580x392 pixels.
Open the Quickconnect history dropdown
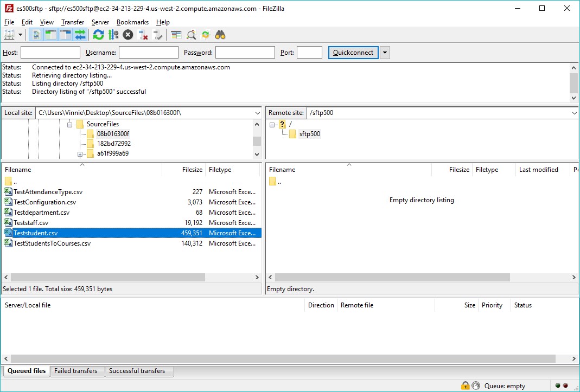pos(385,53)
